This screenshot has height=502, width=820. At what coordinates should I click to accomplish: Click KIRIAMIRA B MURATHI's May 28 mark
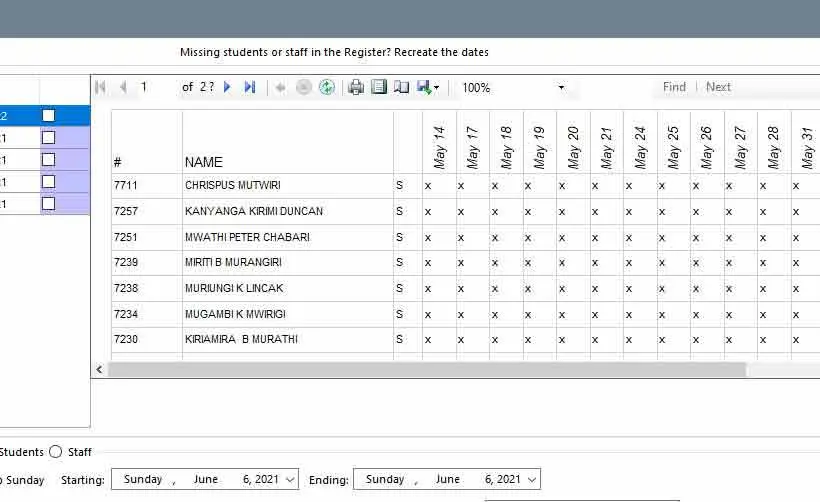pos(763,340)
